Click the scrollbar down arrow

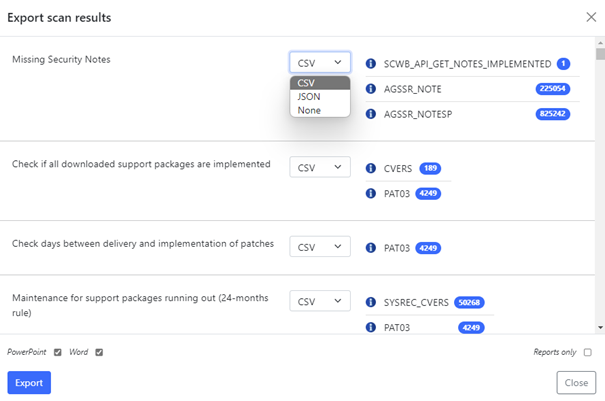point(600,328)
